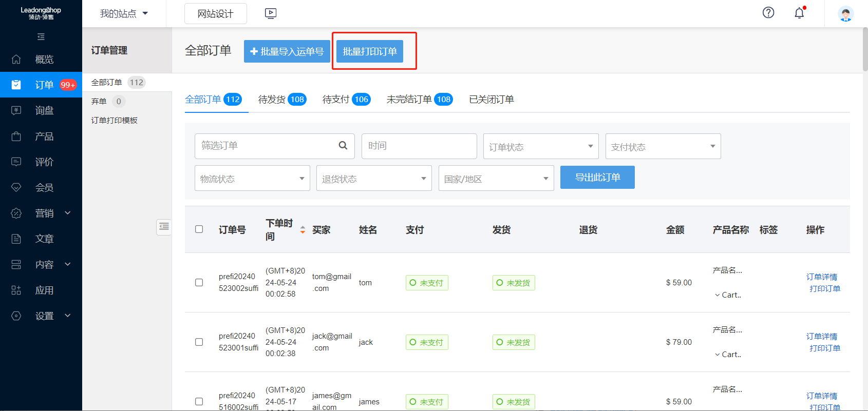Click the 导出此订单 button
The image size is (868, 411).
(597, 178)
